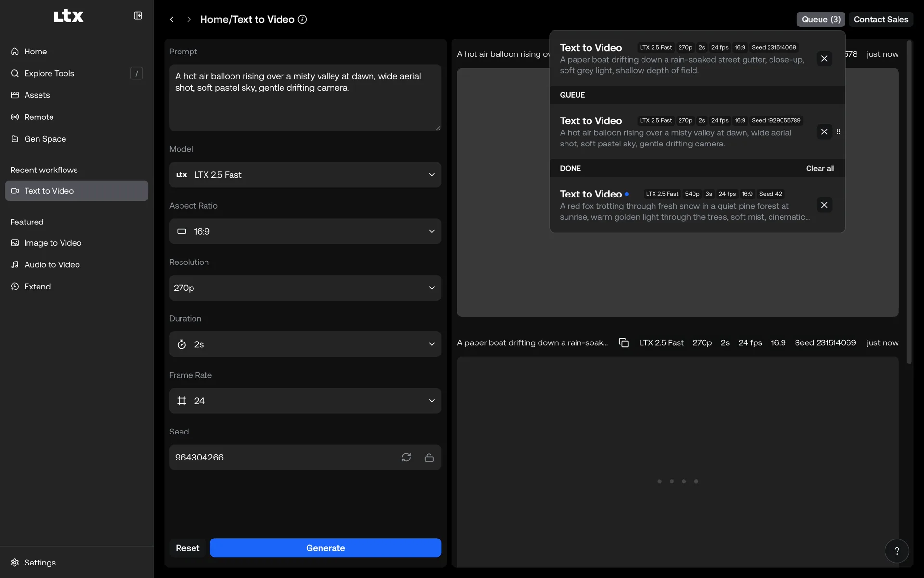The height and width of the screenshot is (578, 924).
Task: Copy the paper boat prompt settings
Action: pos(624,342)
